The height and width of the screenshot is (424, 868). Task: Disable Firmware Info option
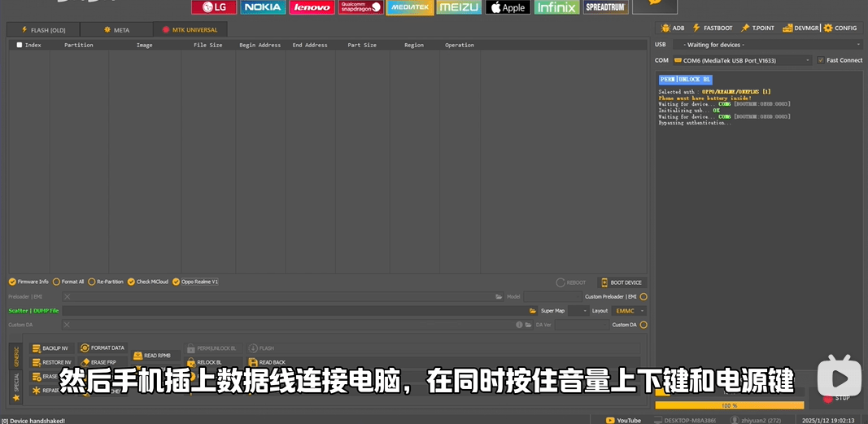click(28, 282)
